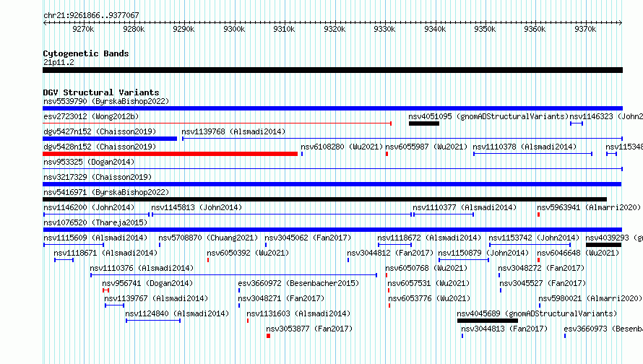643x364 pixels.
Task: Click the red esv2723012 variant line
Action: pos(217,123)
